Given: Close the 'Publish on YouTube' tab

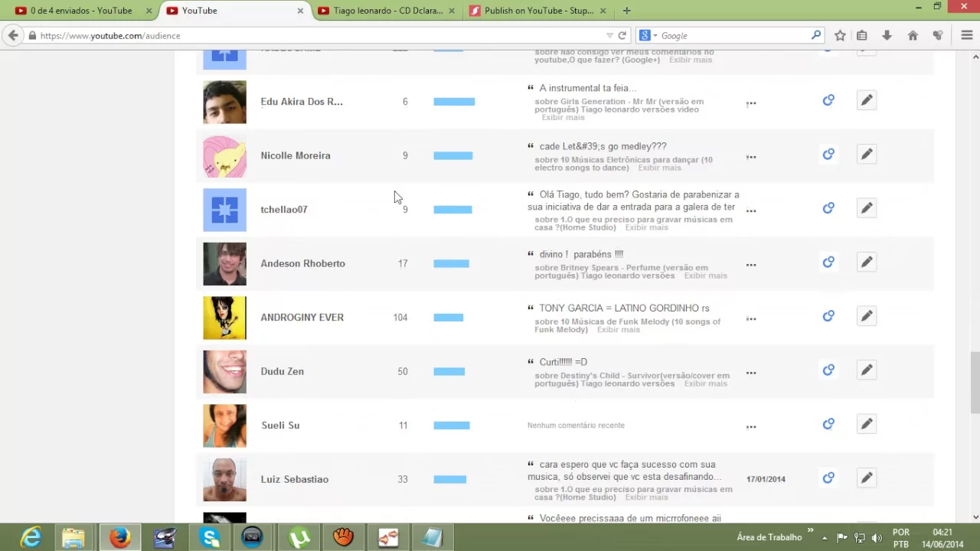Looking at the screenshot, I should coord(603,11).
